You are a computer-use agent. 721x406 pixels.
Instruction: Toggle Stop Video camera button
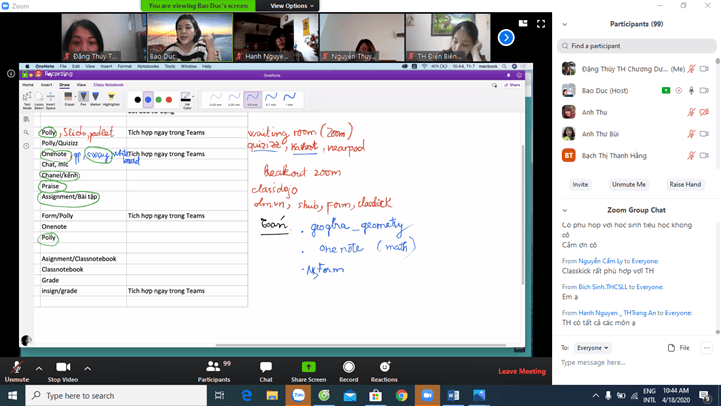click(63, 368)
